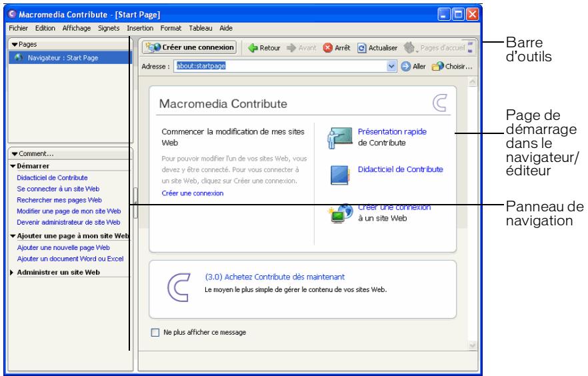The width and height of the screenshot is (588, 376).
Task: Open Didacticiel de Contribute start page link
Action: pos(400,169)
